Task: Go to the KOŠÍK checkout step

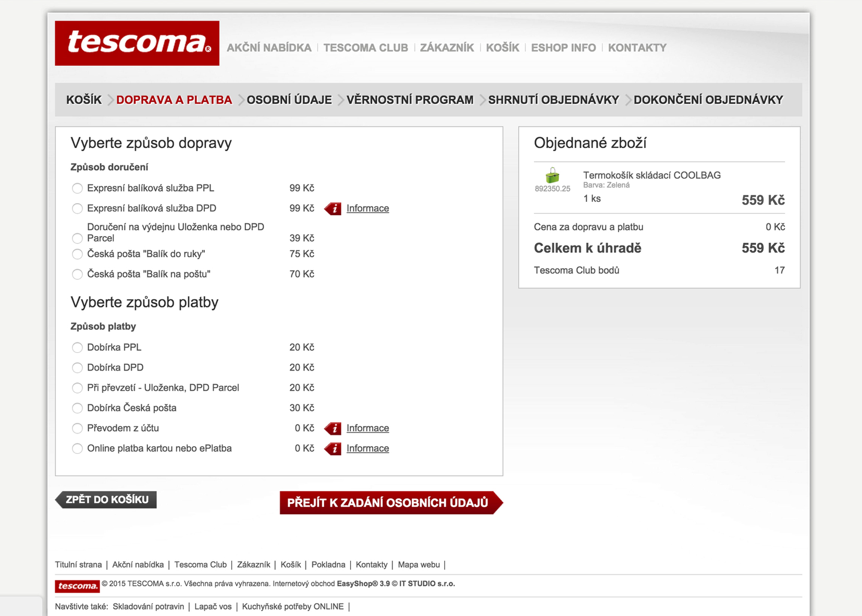Action: click(84, 100)
